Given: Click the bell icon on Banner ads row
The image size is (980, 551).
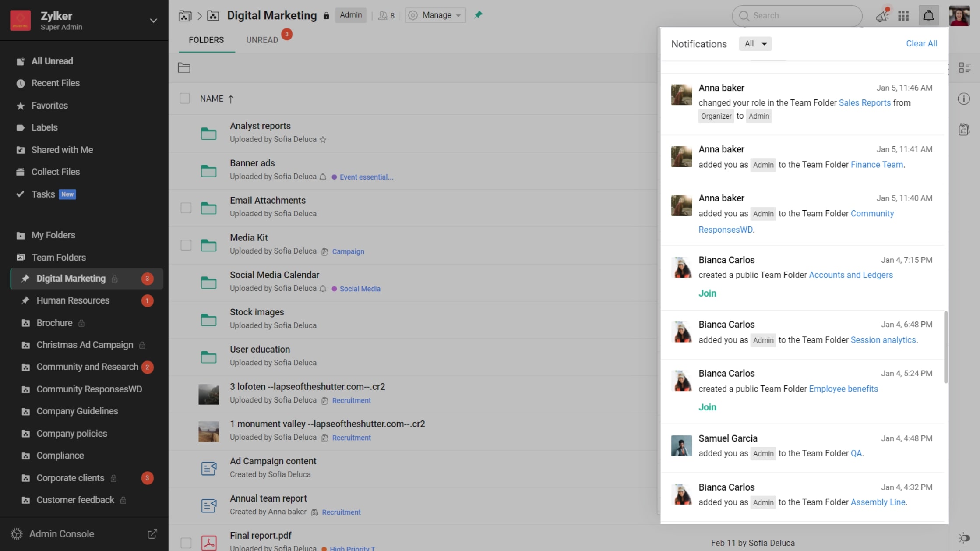Looking at the screenshot, I should point(323,177).
